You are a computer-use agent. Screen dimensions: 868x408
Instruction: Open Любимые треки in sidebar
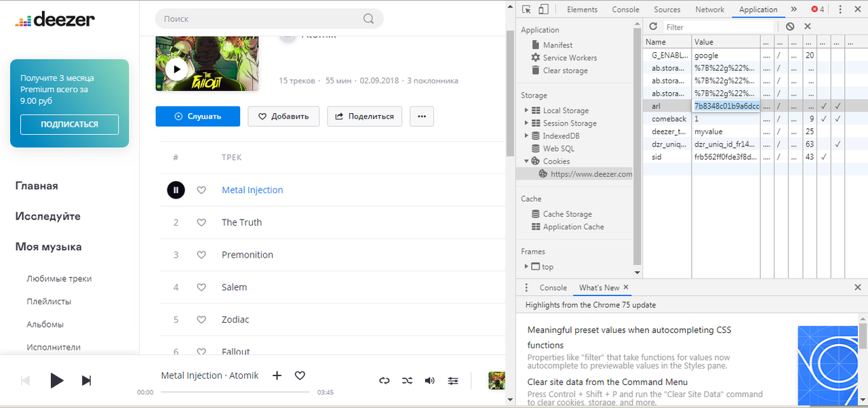(59, 279)
